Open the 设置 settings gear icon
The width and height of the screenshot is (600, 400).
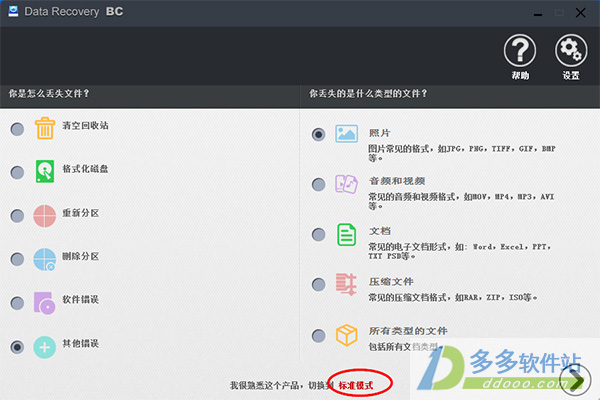pyautogui.click(x=571, y=51)
